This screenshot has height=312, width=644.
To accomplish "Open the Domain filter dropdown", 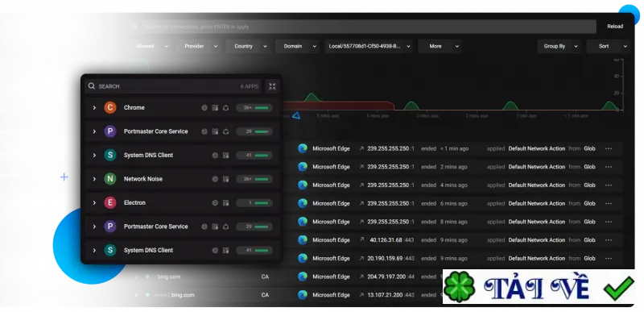I will (297, 47).
